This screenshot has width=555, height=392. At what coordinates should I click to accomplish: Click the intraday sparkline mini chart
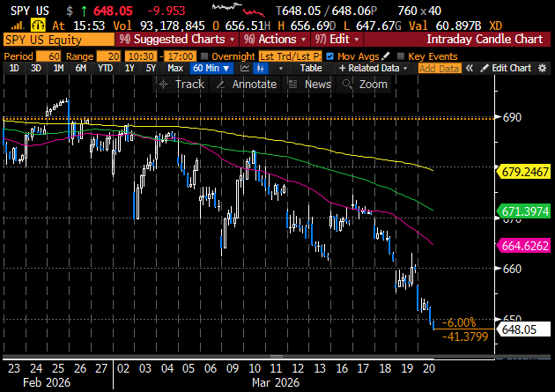pyautogui.click(x=238, y=10)
